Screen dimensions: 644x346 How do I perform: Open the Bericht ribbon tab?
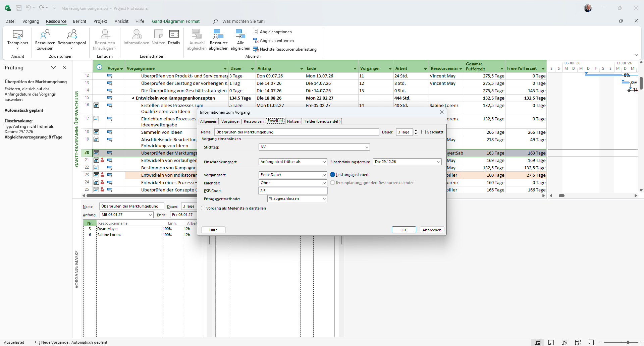click(x=79, y=21)
